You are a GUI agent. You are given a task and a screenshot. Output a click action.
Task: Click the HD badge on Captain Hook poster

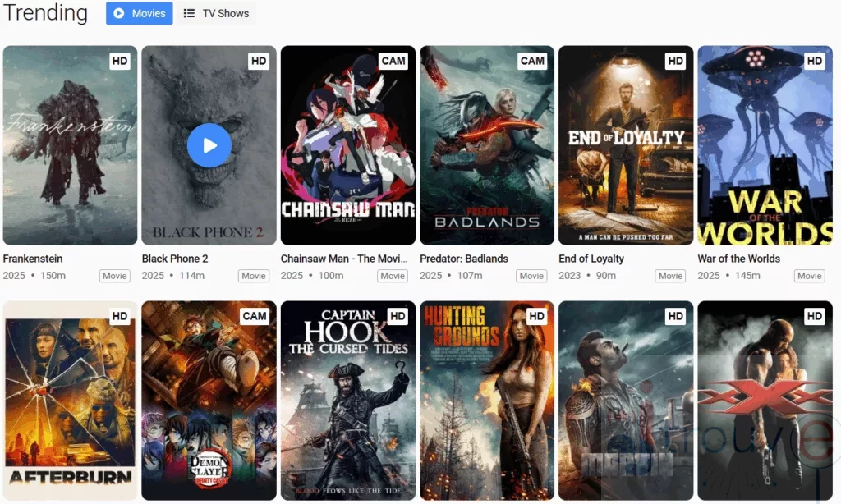pos(398,316)
